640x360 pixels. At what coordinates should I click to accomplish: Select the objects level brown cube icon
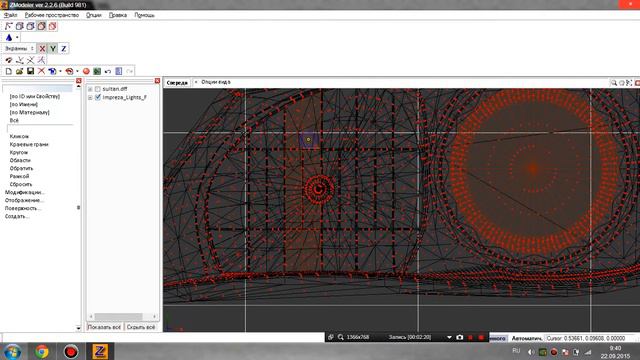tap(42, 26)
